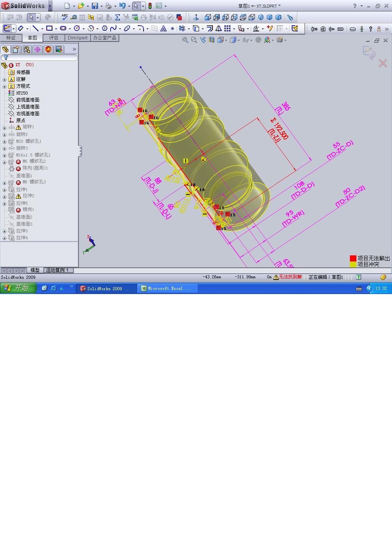Viewport: 392px width, 536px height.
Task: Select the Sketch Fillet tool
Action: [141, 28]
